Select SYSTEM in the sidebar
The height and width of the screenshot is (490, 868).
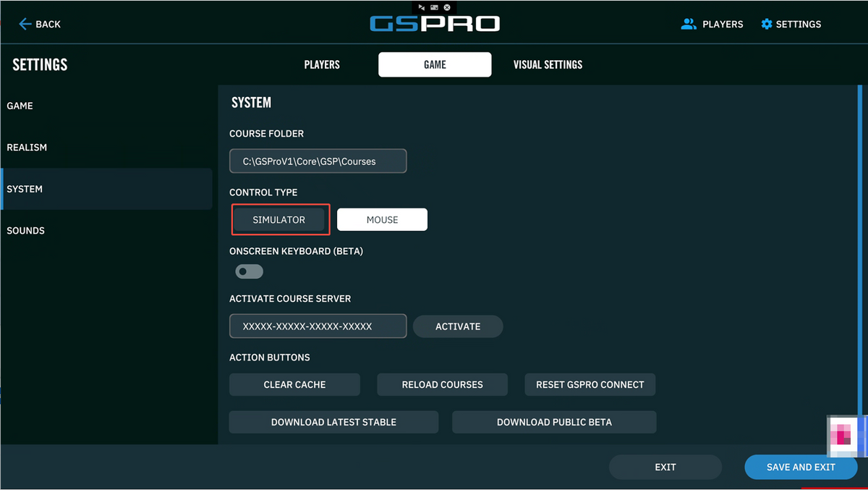[x=106, y=189]
